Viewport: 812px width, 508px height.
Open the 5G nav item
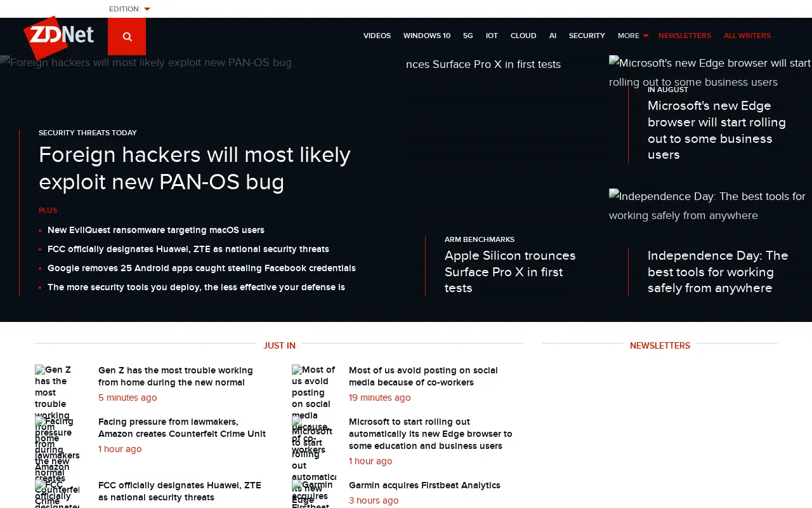pyautogui.click(x=468, y=36)
